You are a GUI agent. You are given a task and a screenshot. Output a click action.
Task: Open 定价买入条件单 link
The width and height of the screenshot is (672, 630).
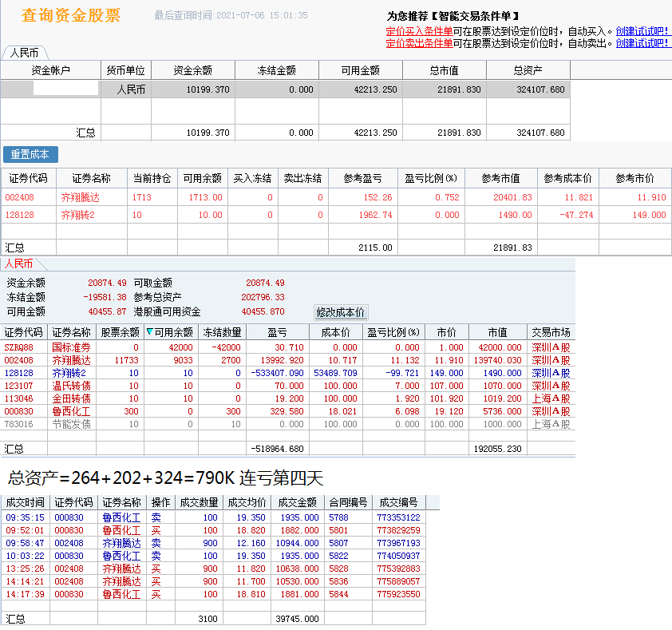[419, 31]
